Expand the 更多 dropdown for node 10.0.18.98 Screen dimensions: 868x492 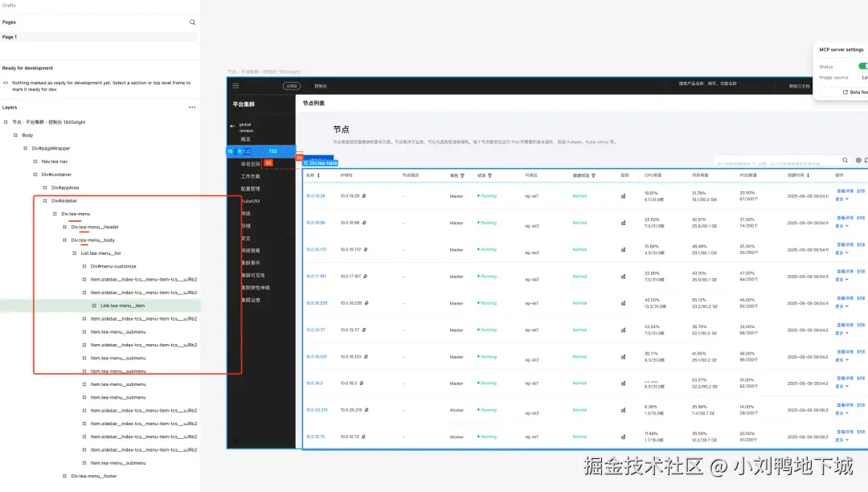[842, 226]
